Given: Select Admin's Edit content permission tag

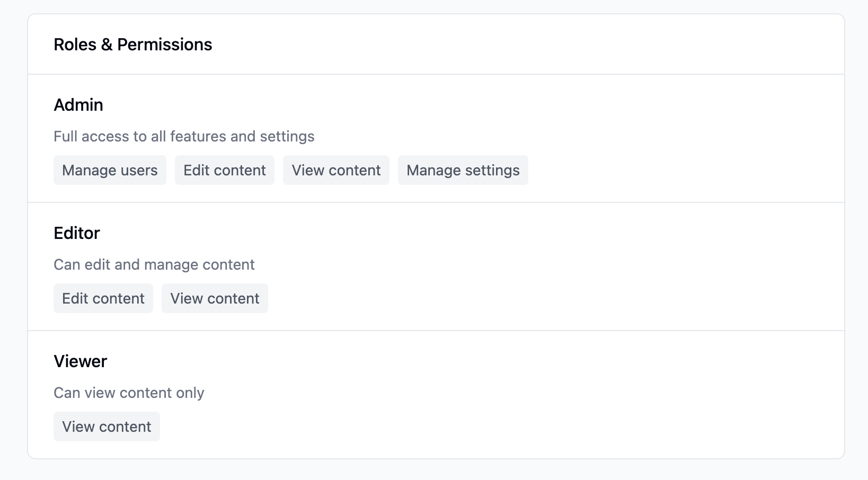Looking at the screenshot, I should click(225, 170).
